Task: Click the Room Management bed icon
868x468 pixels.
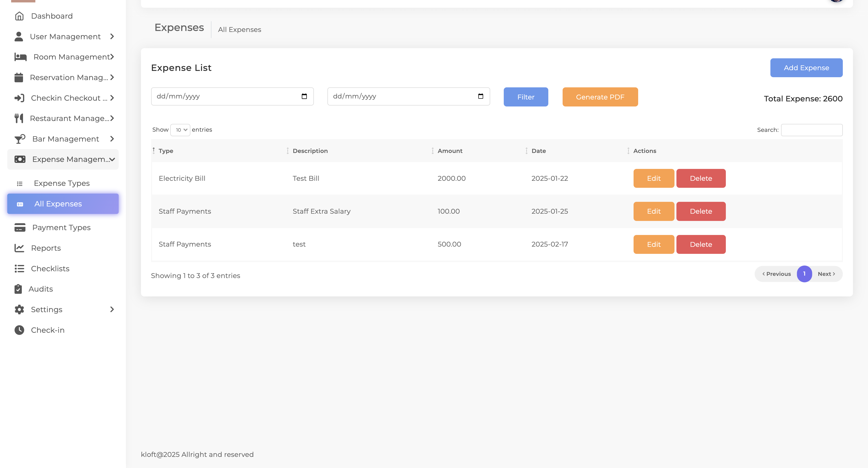Action: [x=20, y=57]
